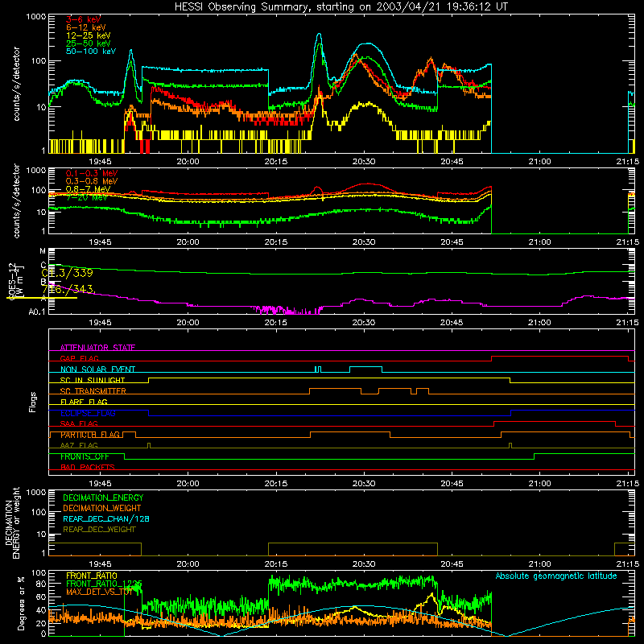644x644 pixels.
Task: Click the ECLIPSE_FLAG label
Action: tap(88, 413)
